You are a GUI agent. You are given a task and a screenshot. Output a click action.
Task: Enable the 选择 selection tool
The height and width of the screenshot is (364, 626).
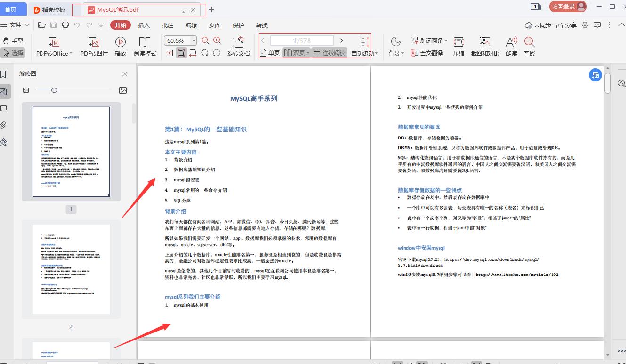click(x=14, y=53)
